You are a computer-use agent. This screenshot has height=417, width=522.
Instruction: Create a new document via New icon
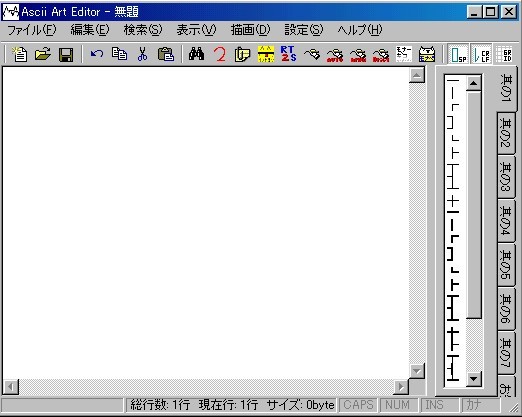pos(20,54)
